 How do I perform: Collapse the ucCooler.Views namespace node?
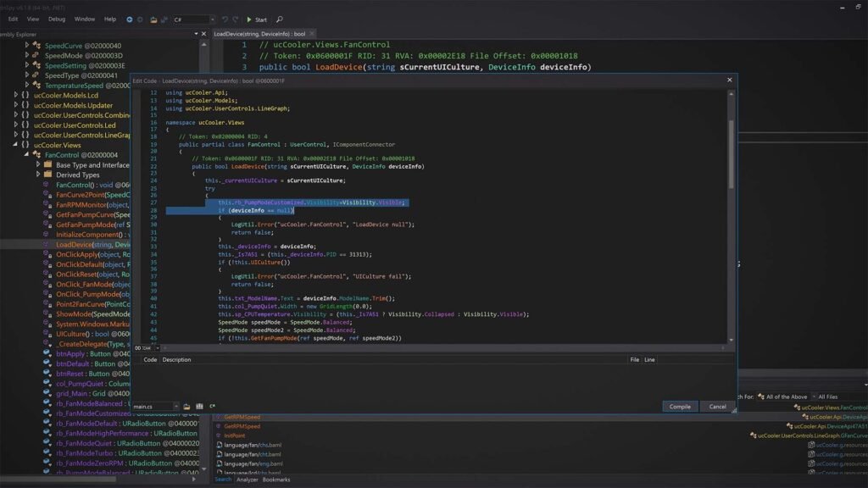[16, 145]
